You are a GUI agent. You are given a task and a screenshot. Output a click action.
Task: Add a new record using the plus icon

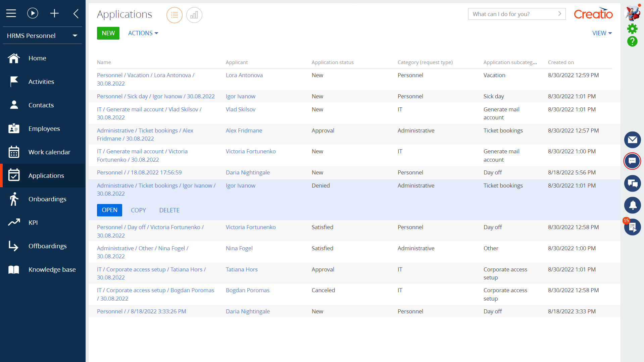(x=54, y=13)
